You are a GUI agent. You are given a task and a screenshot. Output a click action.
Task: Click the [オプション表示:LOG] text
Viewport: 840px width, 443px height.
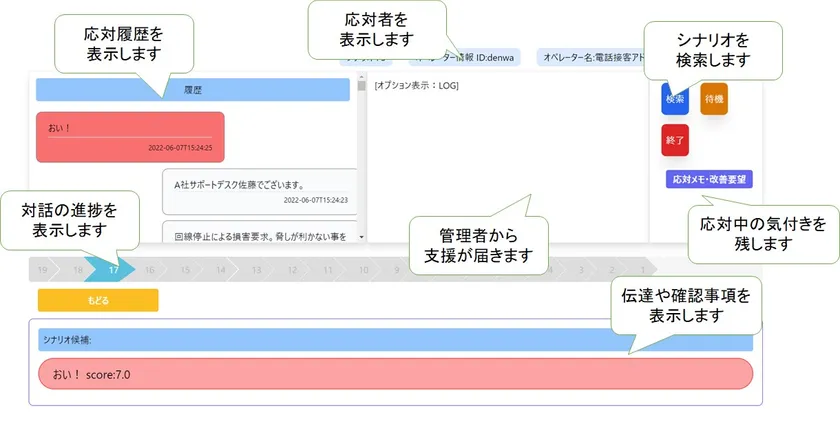pyautogui.click(x=416, y=86)
